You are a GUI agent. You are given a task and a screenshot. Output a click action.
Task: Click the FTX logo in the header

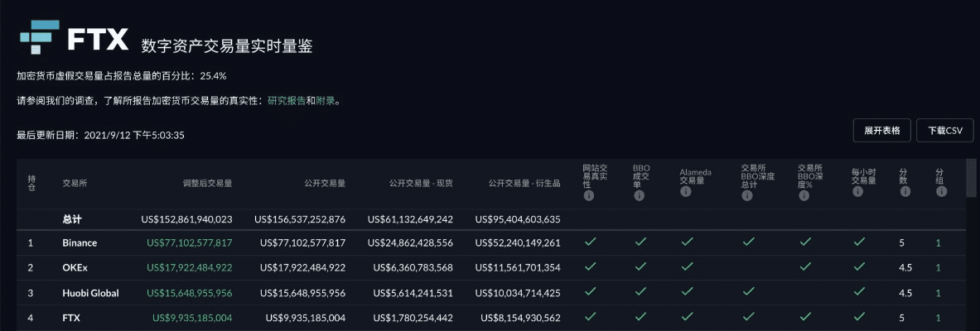75,39
